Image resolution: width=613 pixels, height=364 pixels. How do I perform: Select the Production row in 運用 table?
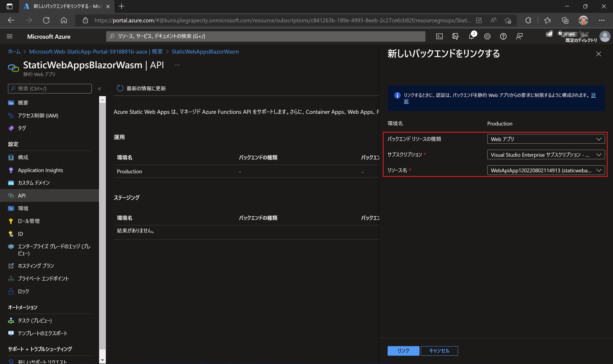(247, 171)
